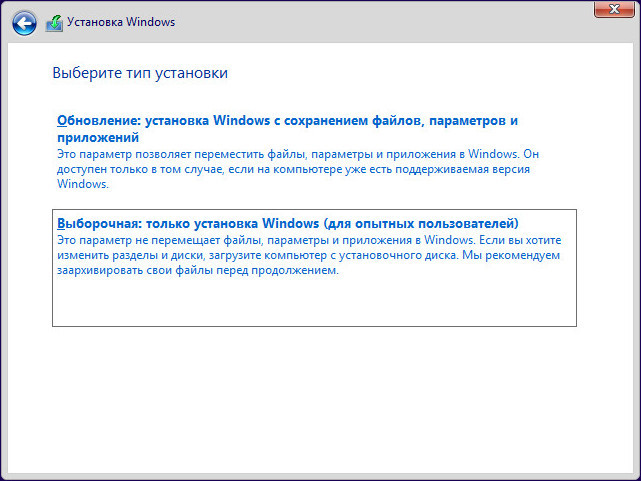Go back using the blue arrow button
This screenshot has height=481, width=641.
click(24, 23)
